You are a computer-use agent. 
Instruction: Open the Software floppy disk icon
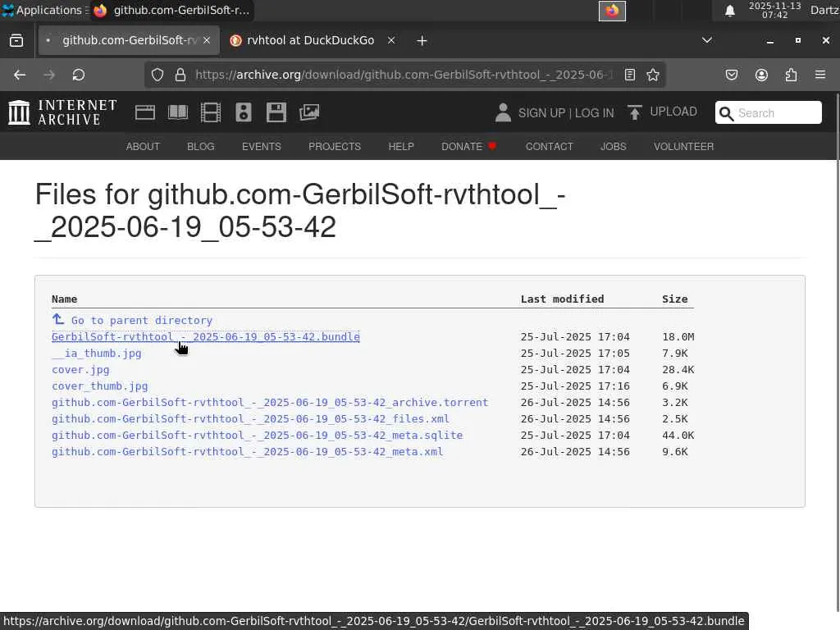(276, 112)
